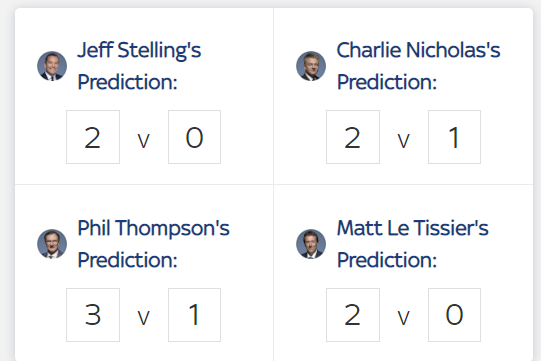Open Charlie Nicholas's Prediction heading
Image resolution: width=541 pixels, height=361 pixels.
pos(419,66)
